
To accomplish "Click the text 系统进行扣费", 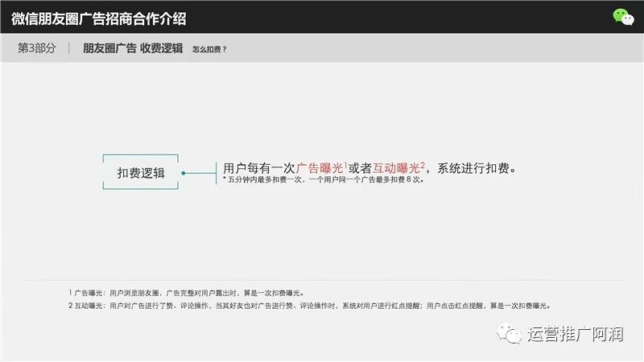I will (473, 168).
